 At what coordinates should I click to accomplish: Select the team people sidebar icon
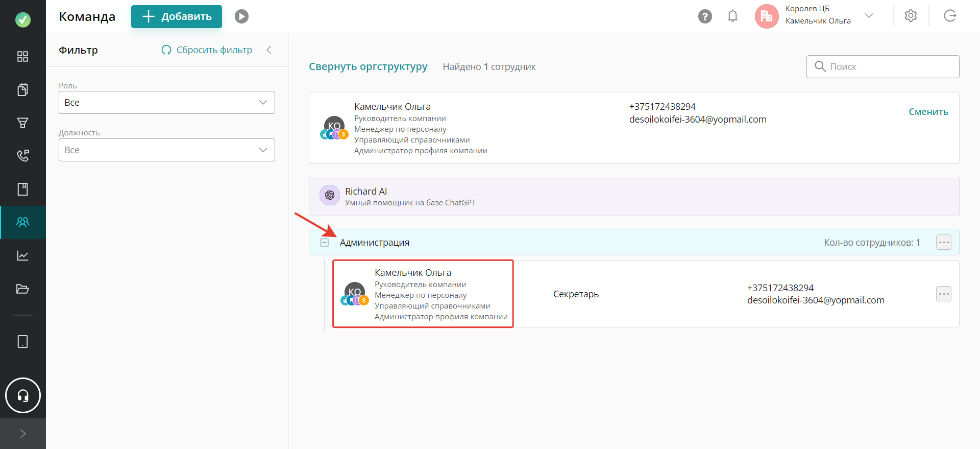click(x=23, y=222)
